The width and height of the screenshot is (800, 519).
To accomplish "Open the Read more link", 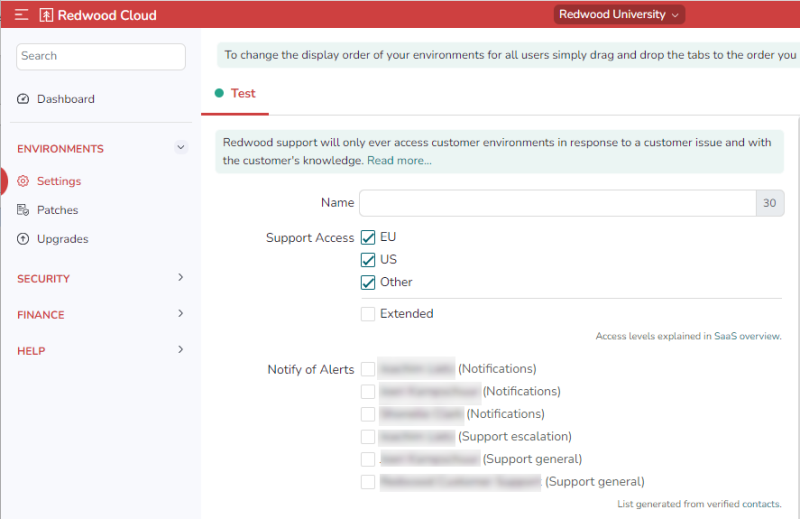I will (399, 160).
